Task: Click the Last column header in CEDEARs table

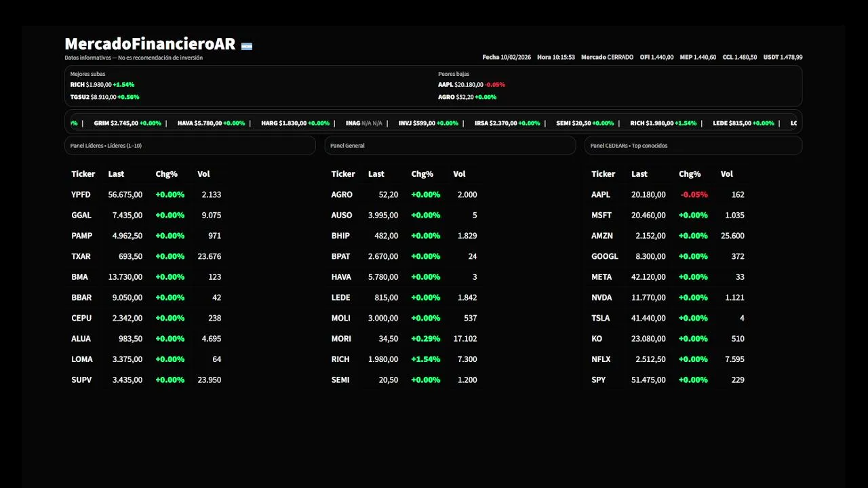Action: [639, 174]
